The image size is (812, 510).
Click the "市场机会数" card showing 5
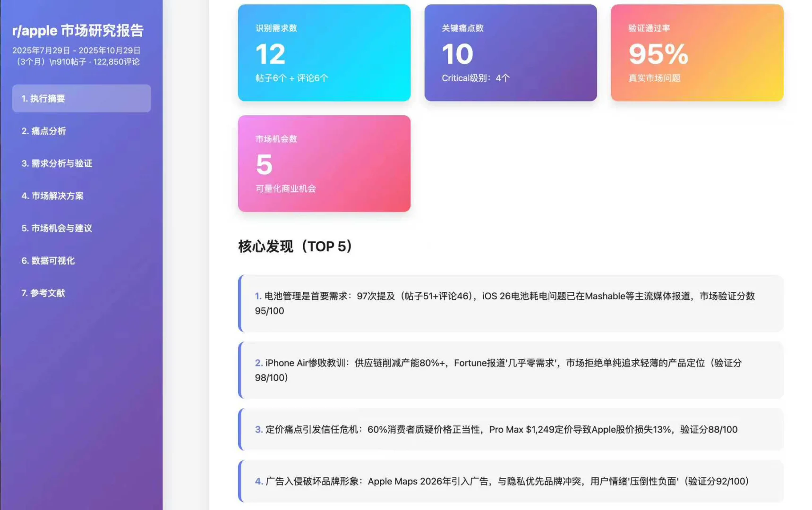[x=324, y=163]
